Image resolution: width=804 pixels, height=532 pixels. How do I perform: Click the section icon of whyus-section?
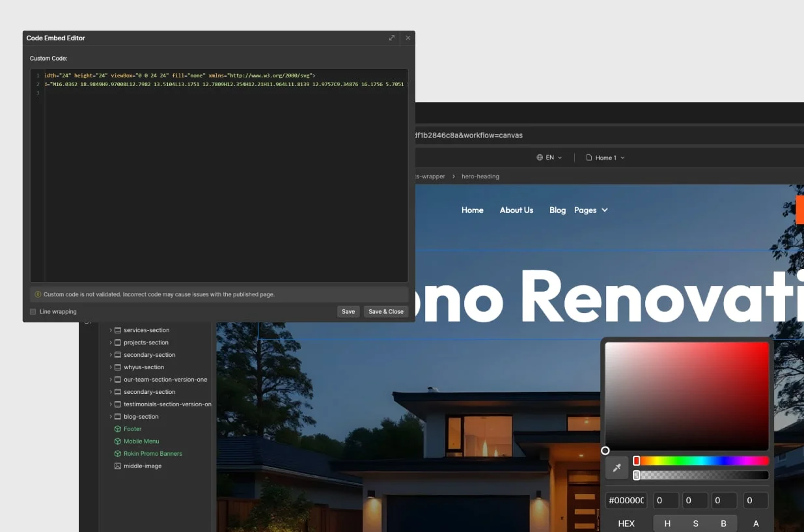tap(118, 367)
